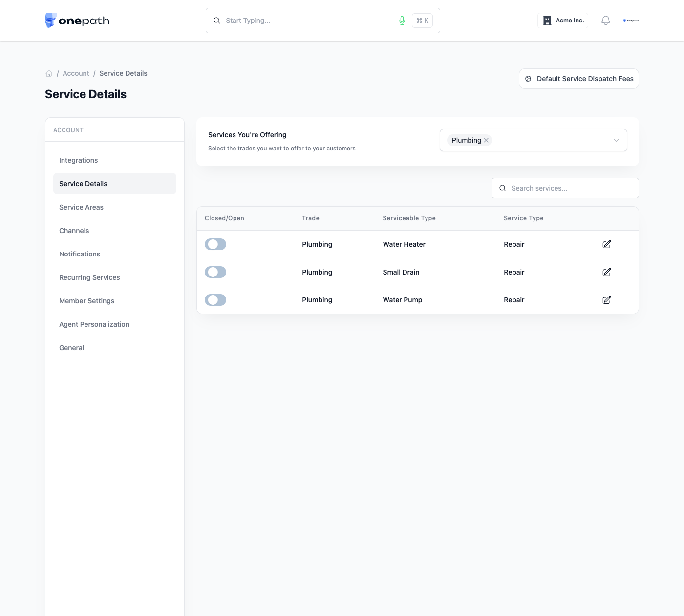
Task: Open Notifications settings in sidebar
Action: click(115, 254)
